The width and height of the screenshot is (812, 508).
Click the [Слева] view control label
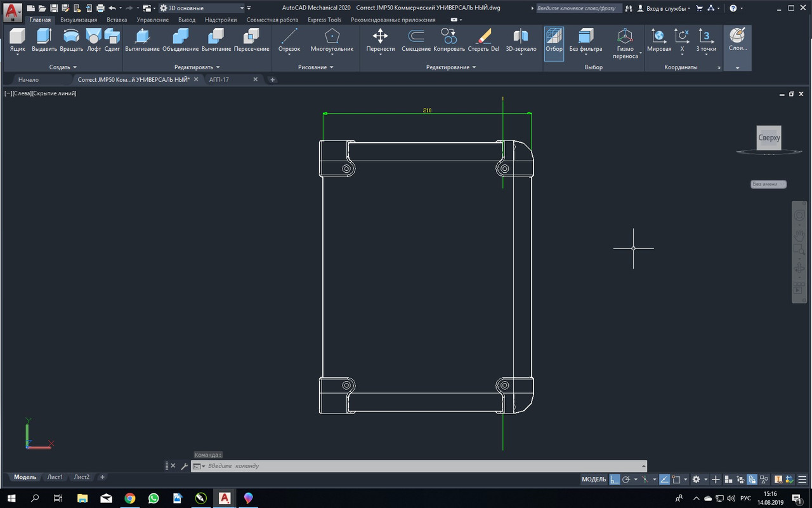point(22,93)
